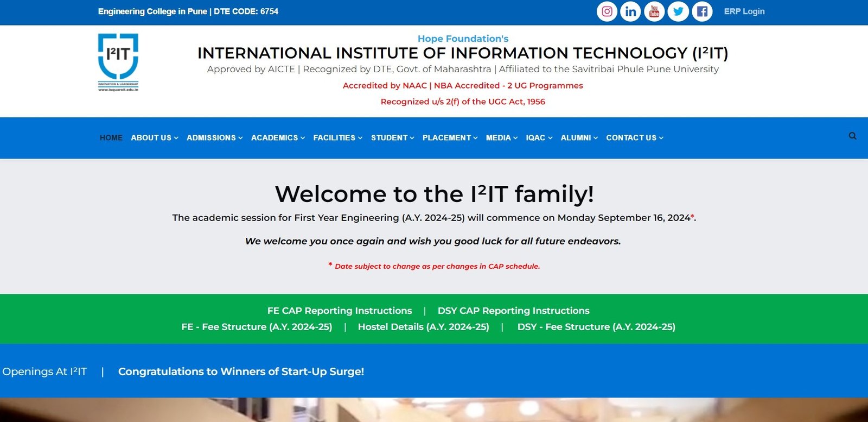Expand the Academics dropdown menu
Image resolution: width=868 pixels, height=422 pixels.
tap(278, 138)
